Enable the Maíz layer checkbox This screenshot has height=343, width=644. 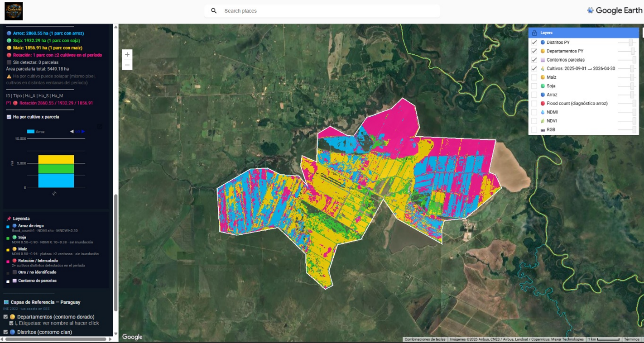tap(534, 77)
